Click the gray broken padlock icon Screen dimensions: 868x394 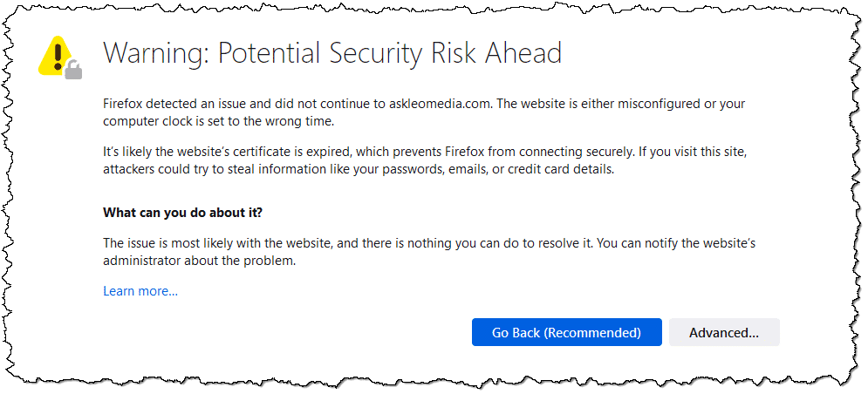click(x=73, y=71)
